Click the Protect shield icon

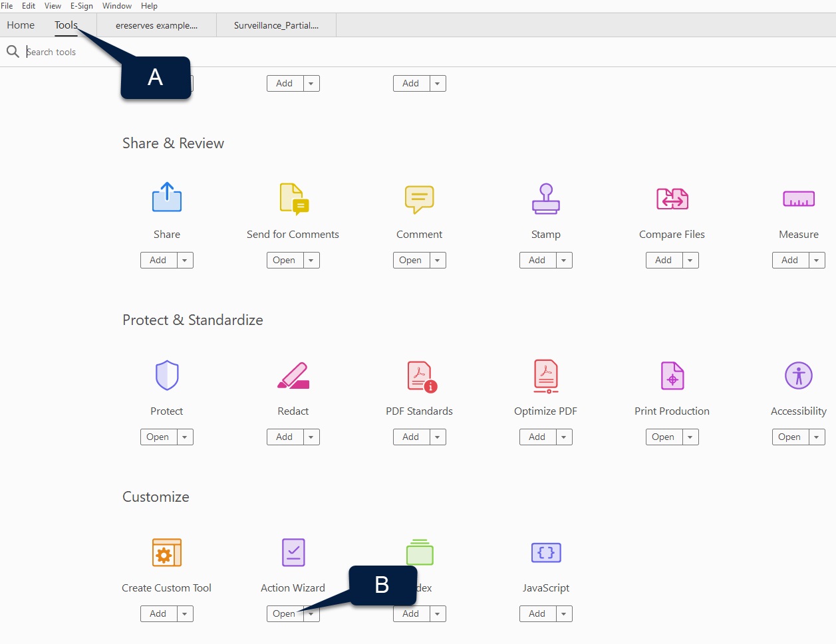click(x=166, y=375)
